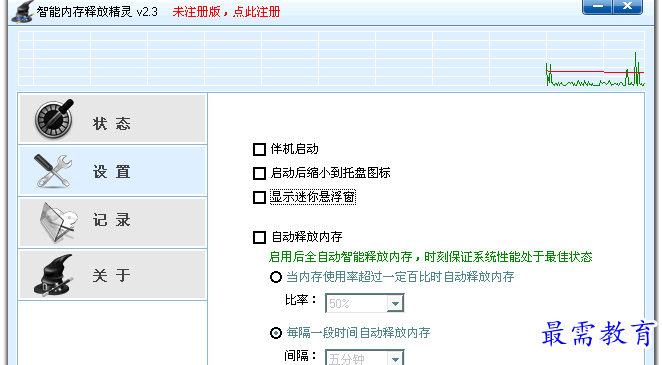Click the red 未注册版，点此注册 link
Image resolution: width=663 pixels, height=365 pixels.
[x=226, y=12]
